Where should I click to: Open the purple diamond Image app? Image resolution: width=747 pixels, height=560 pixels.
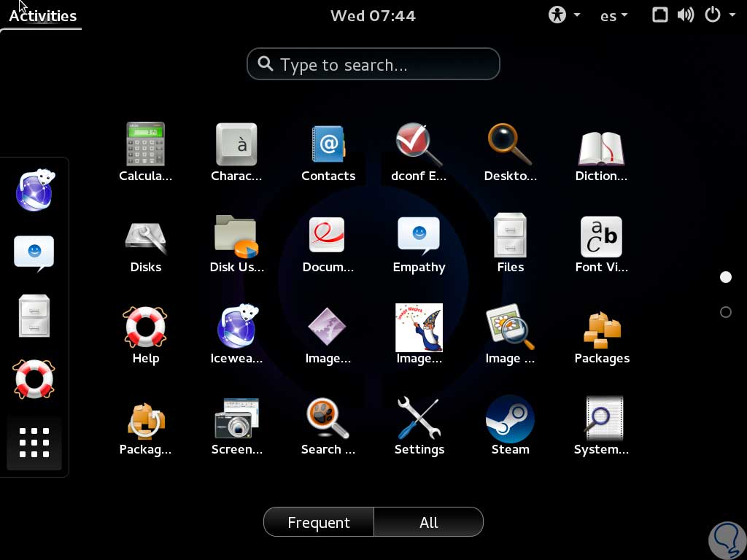click(328, 334)
